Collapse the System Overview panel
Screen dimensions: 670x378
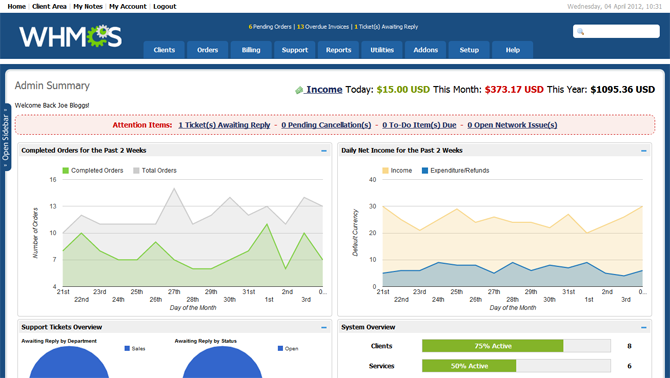[644, 328]
